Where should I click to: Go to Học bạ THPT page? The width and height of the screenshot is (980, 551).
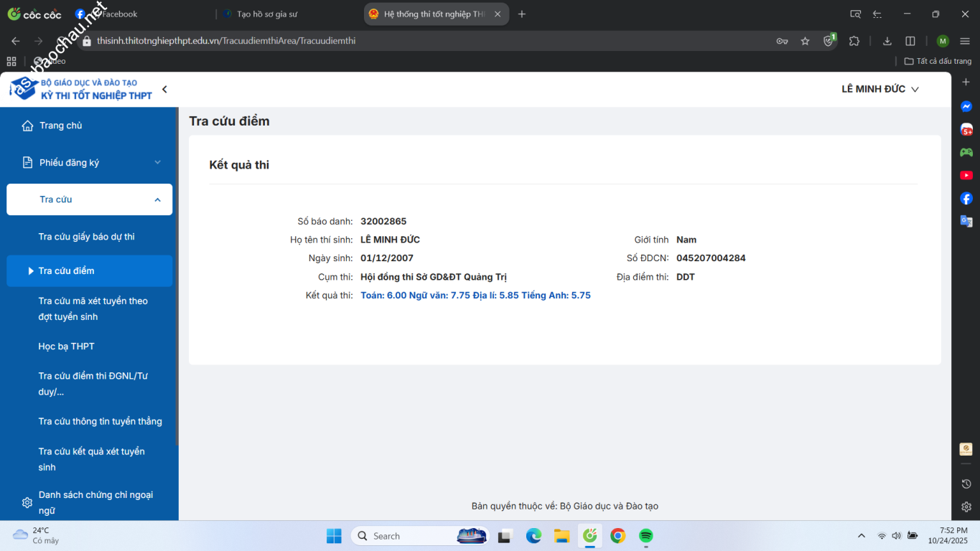coord(66,347)
